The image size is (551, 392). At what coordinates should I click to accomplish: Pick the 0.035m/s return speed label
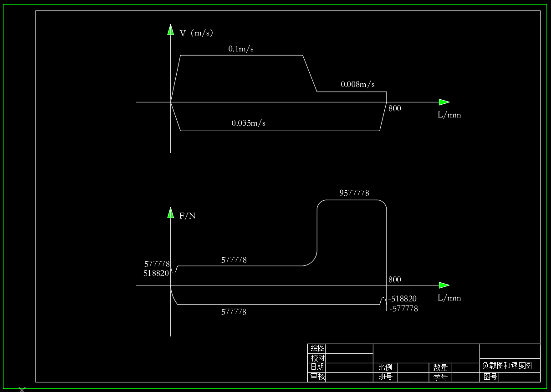click(248, 123)
